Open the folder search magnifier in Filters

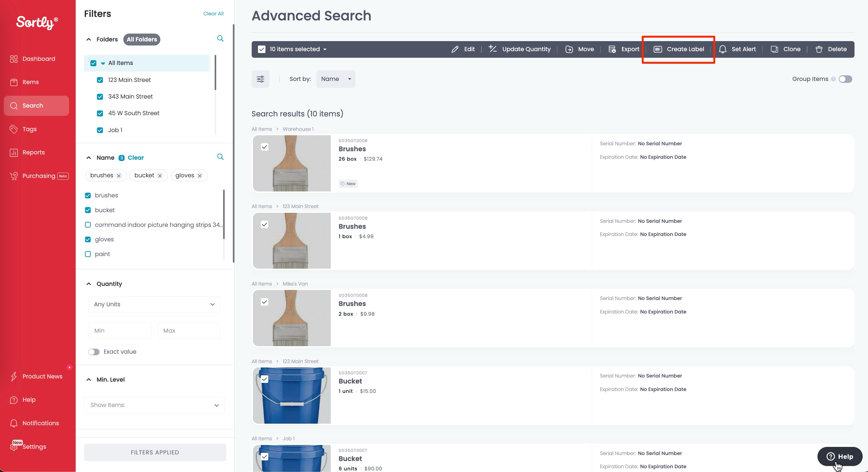pyautogui.click(x=220, y=39)
